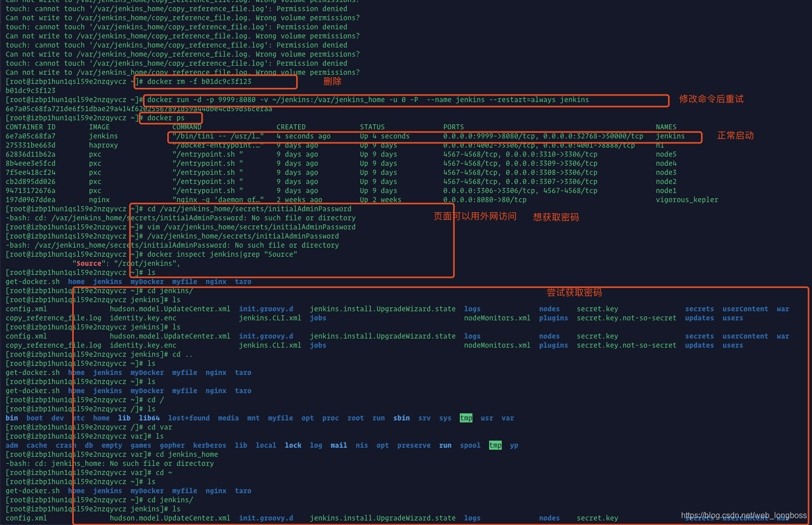812x525 pixels.
Task: Click the 'spool' directory entry
Action: click(470, 445)
